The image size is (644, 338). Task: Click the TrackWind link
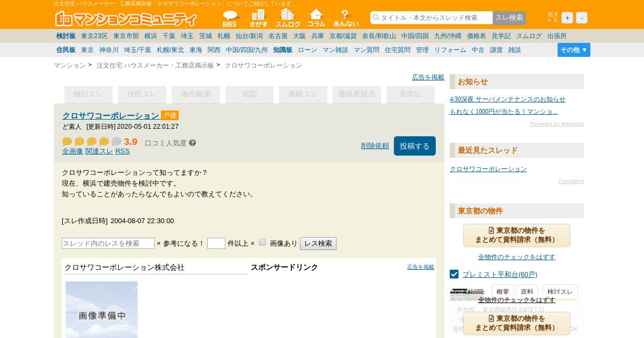pyautogui.click(x=571, y=181)
